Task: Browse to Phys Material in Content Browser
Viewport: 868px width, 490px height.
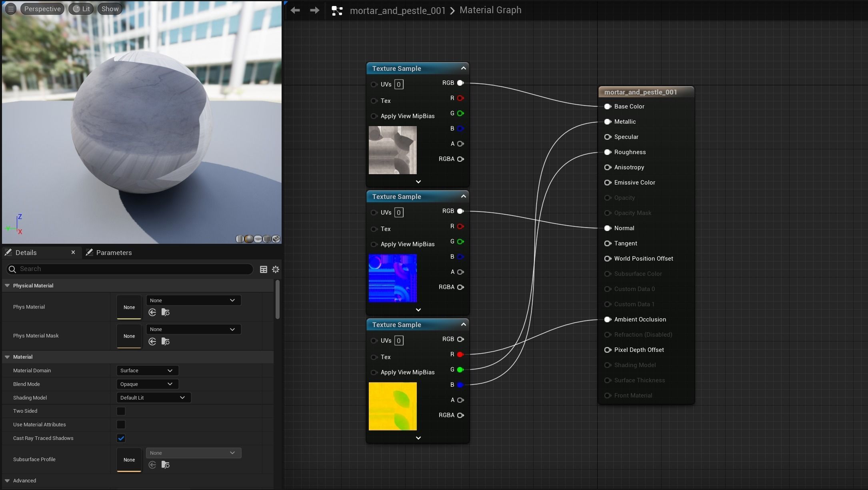Action: [x=165, y=312]
